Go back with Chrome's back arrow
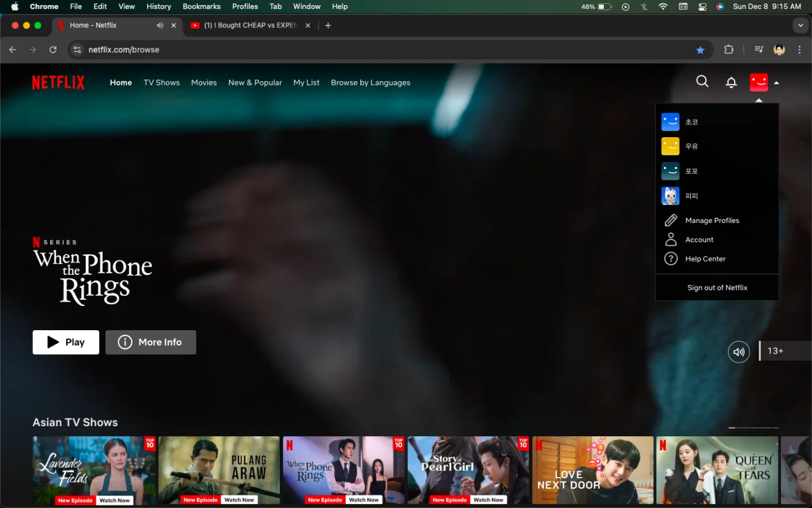The width and height of the screenshot is (812, 508). pyautogui.click(x=13, y=50)
